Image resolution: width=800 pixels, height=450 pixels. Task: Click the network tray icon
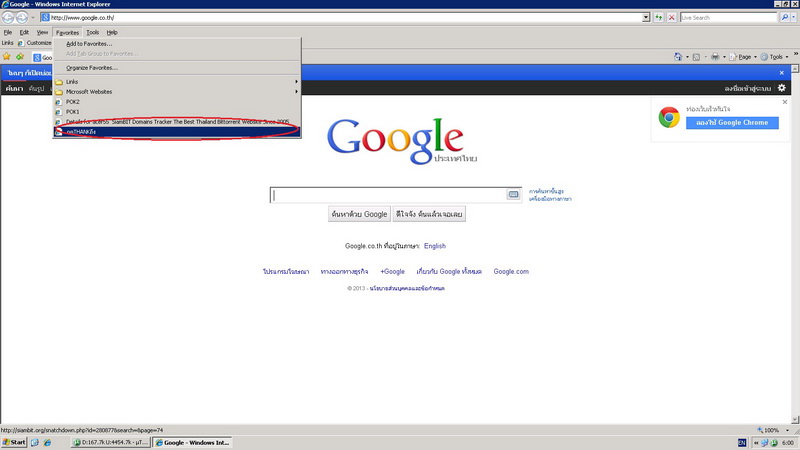[765, 443]
